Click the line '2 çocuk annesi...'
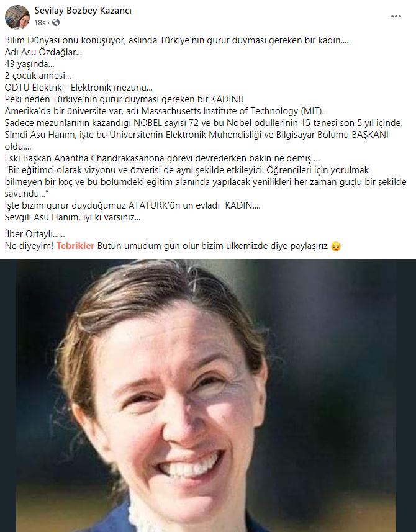The width and height of the screenshot is (416, 532). click(x=38, y=76)
